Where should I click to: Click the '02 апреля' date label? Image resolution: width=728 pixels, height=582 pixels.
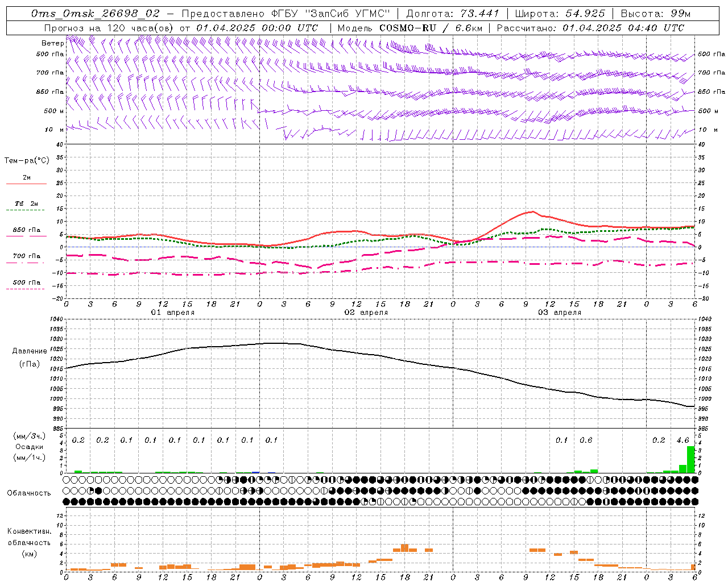pos(366,313)
